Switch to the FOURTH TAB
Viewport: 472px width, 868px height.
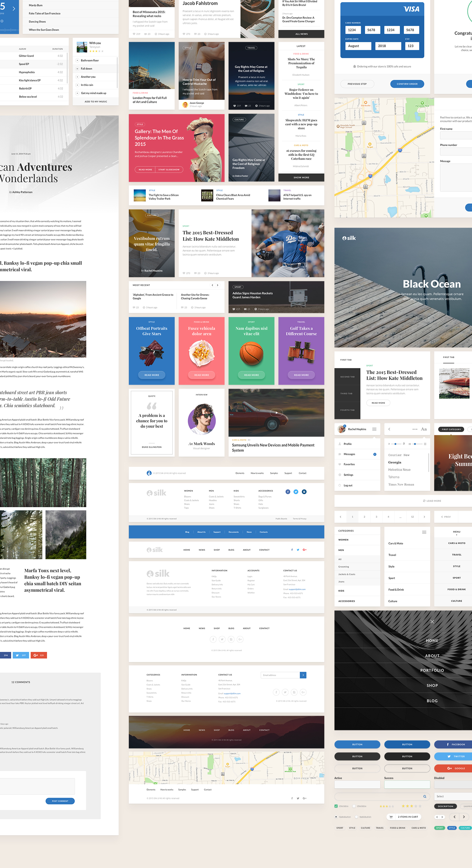pyautogui.click(x=347, y=410)
